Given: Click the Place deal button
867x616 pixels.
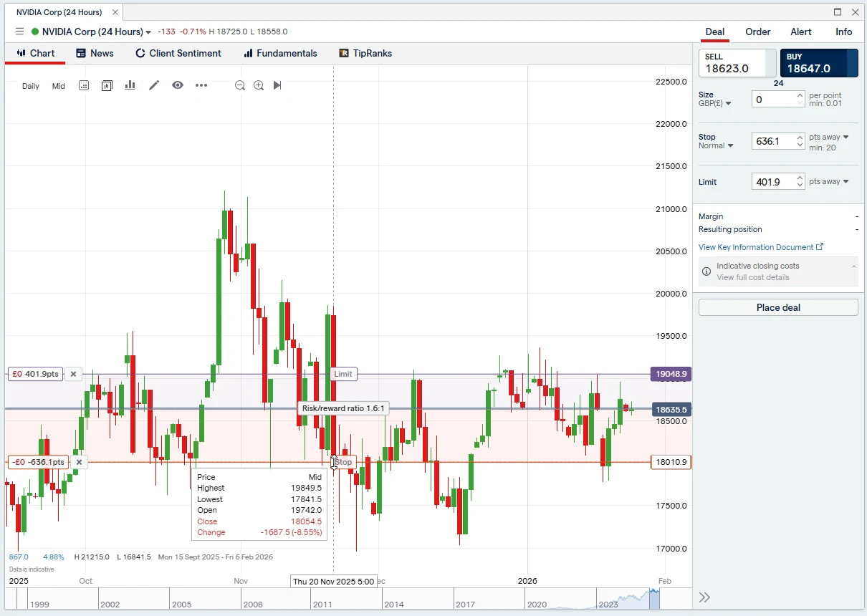Looking at the screenshot, I should pos(778,307).
